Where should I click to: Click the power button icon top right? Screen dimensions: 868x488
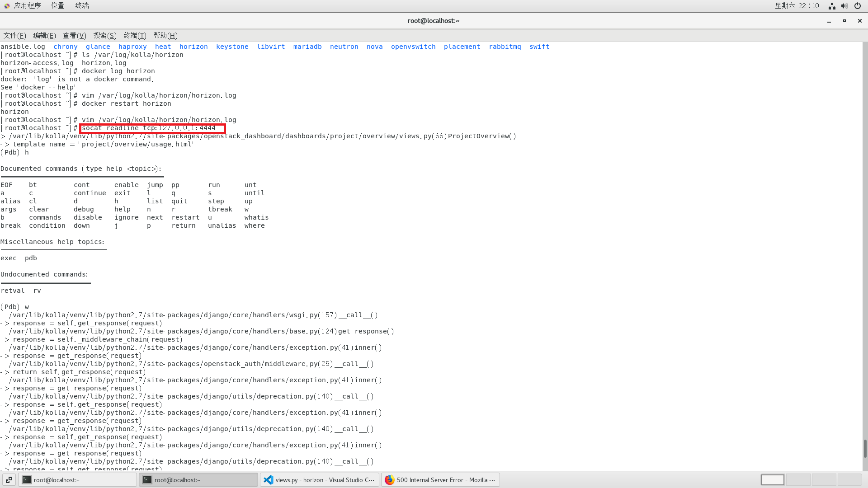(x=858, y=6)
